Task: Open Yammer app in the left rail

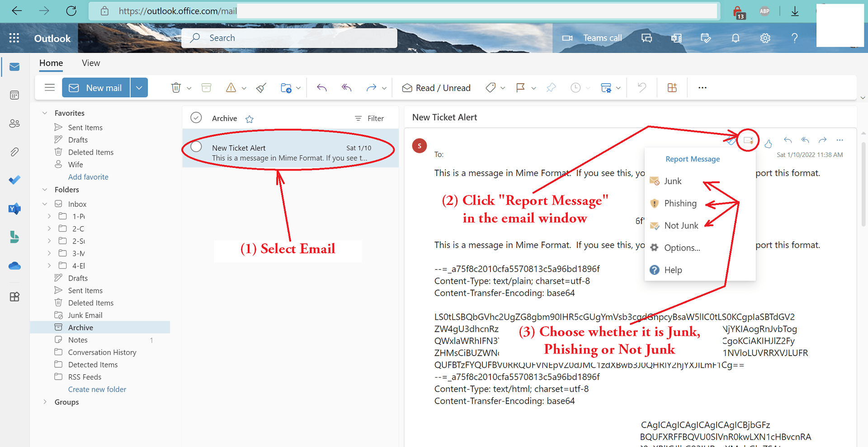Action: point(14,209)
